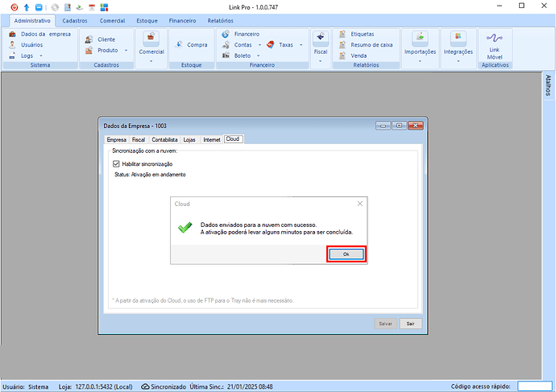Viewport: 556px width, 392px height.
Task: Open the Integrações dropdown menu
Action: (458, 60)
